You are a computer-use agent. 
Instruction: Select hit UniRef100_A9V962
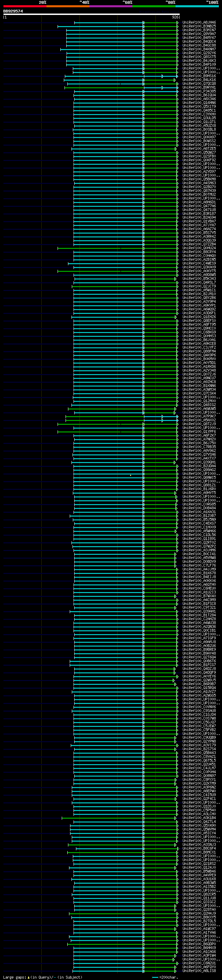click(199, 451)
